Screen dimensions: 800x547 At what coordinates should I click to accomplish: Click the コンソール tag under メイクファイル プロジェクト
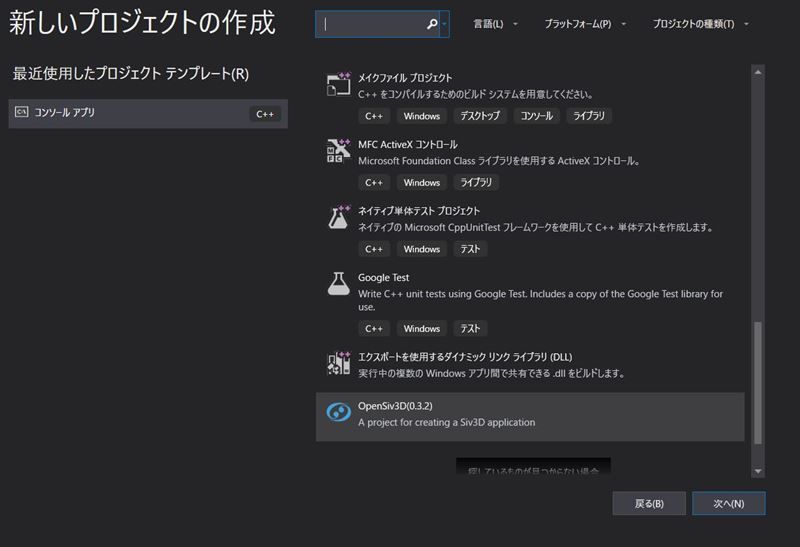537,116
